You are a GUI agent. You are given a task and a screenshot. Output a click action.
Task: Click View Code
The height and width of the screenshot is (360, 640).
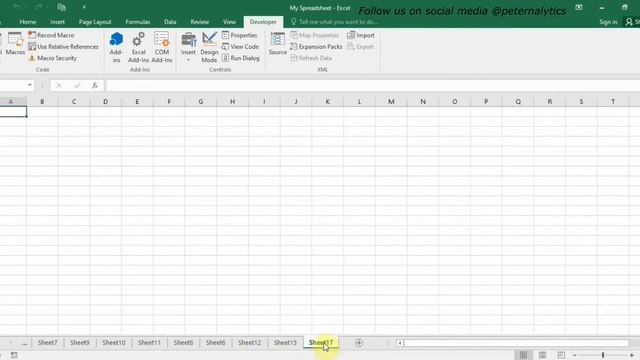(x=240, y=47)
